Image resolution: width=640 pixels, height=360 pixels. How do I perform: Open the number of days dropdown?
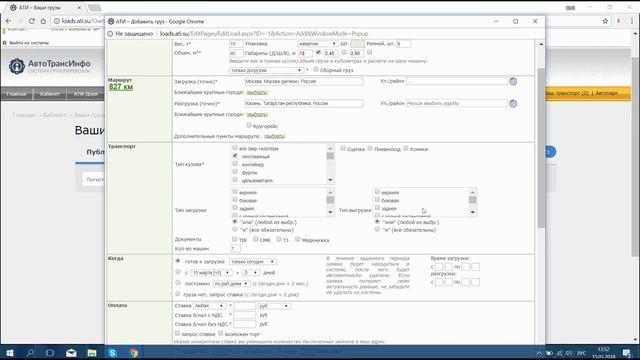point(251,272)
